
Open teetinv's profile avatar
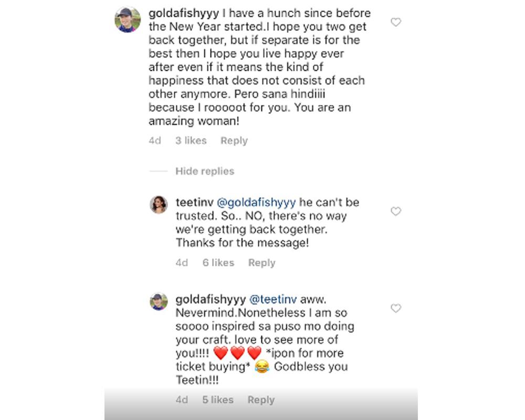point(159,205)
